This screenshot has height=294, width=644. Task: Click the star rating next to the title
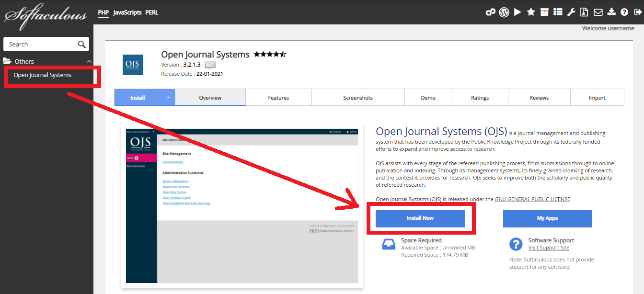point(270,54)
